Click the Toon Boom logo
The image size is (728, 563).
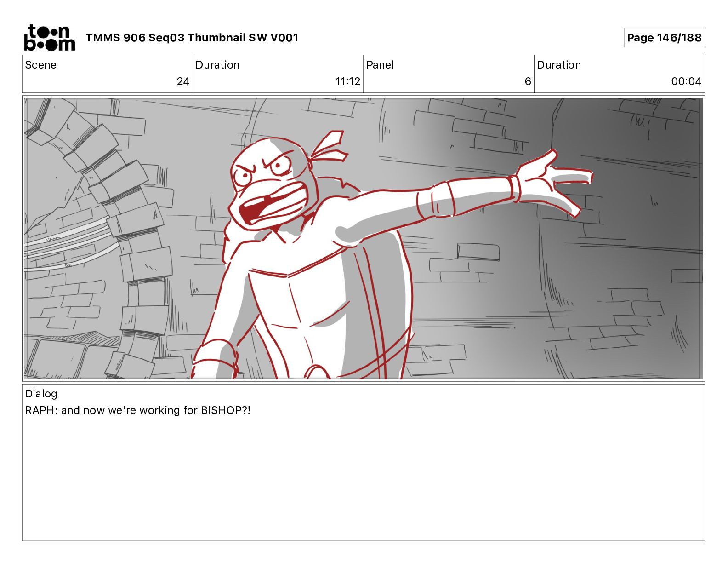coord(49,38)
